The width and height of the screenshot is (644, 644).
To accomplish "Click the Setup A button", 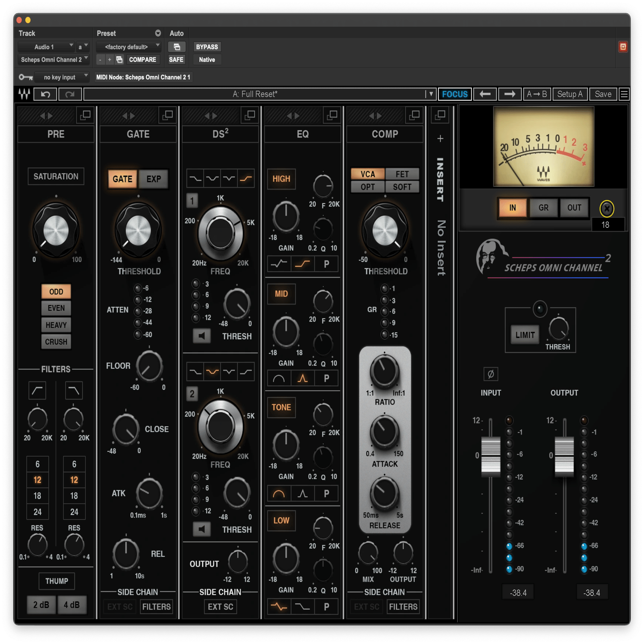I will [x=570, y=94].
